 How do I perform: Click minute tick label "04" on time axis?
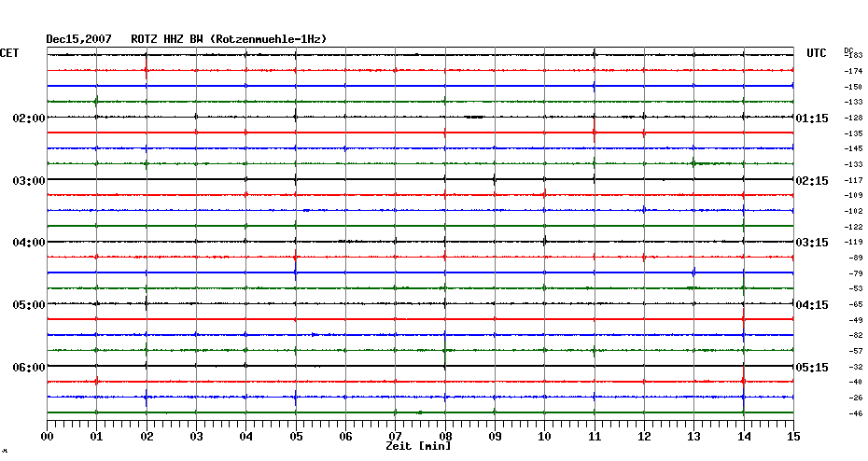[246, 437]
